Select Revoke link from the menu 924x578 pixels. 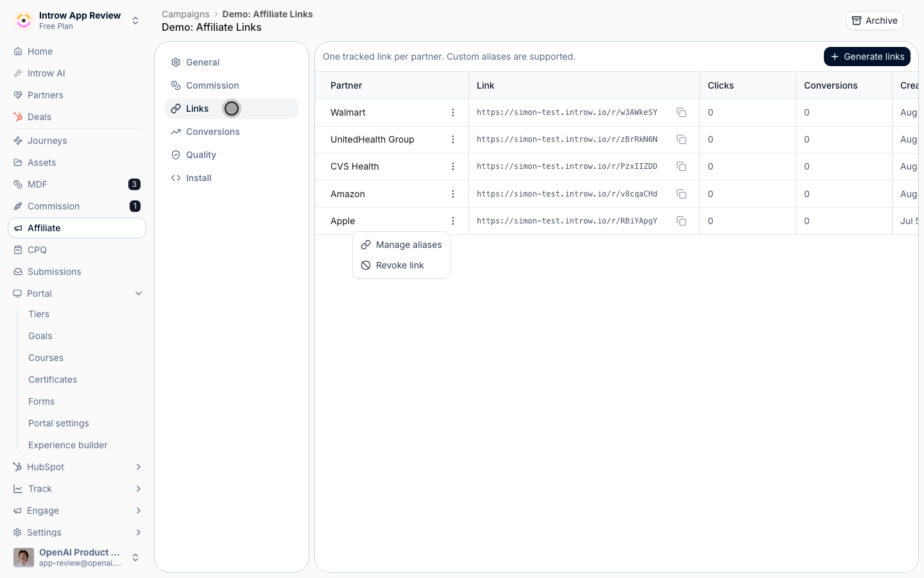[402, 265]
